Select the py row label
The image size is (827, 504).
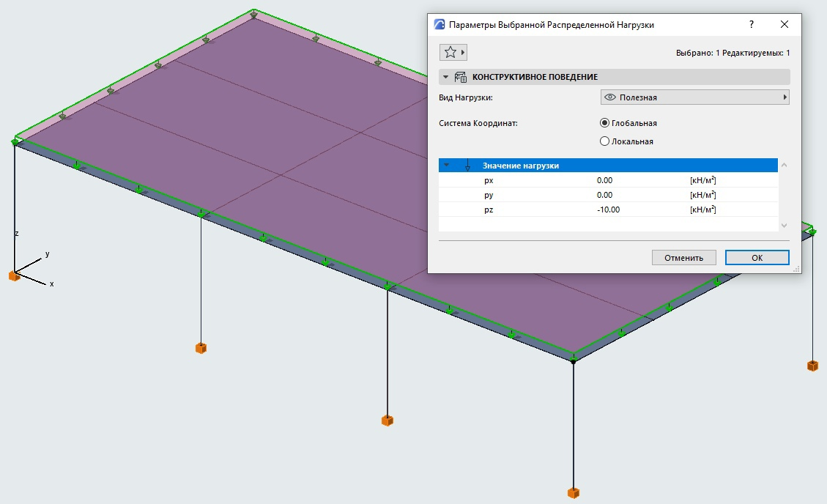click(489, 195)
